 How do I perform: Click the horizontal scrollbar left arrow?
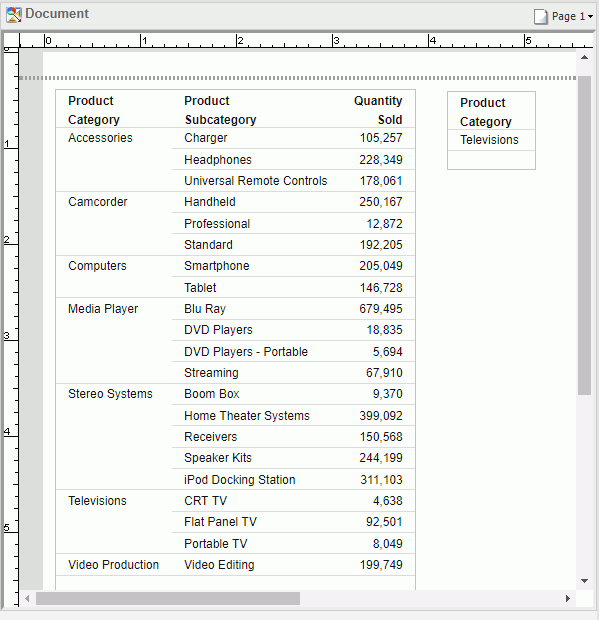pos(27,599)
